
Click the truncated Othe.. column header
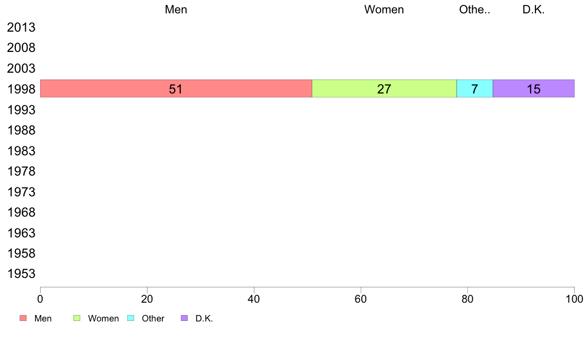pos(474,9)
